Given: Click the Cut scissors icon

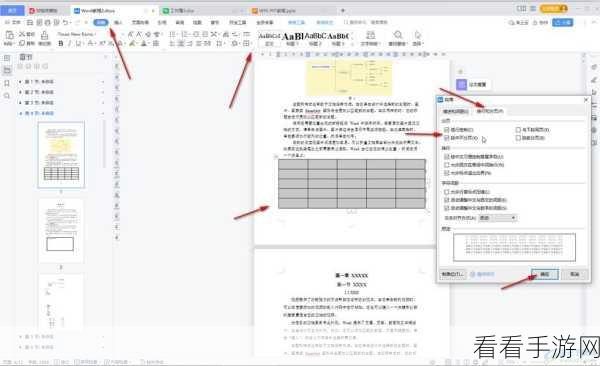Looking at the screenshot, I should pos(22,34).
